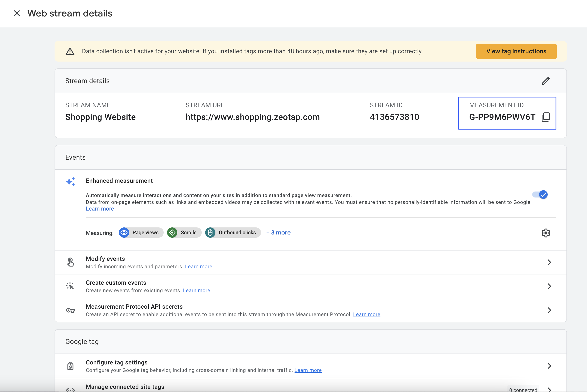The height and width of the screenshot is (392, 587).
Task: Open the Configure tag settings chevron
Action: tap(549, 366)
